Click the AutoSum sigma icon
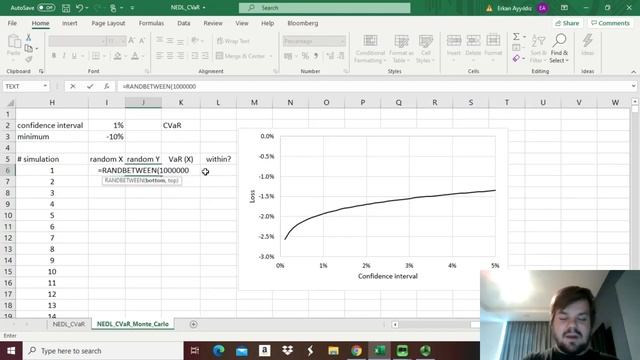The height and width of the screenshot is (360, 640). point(516,37)
